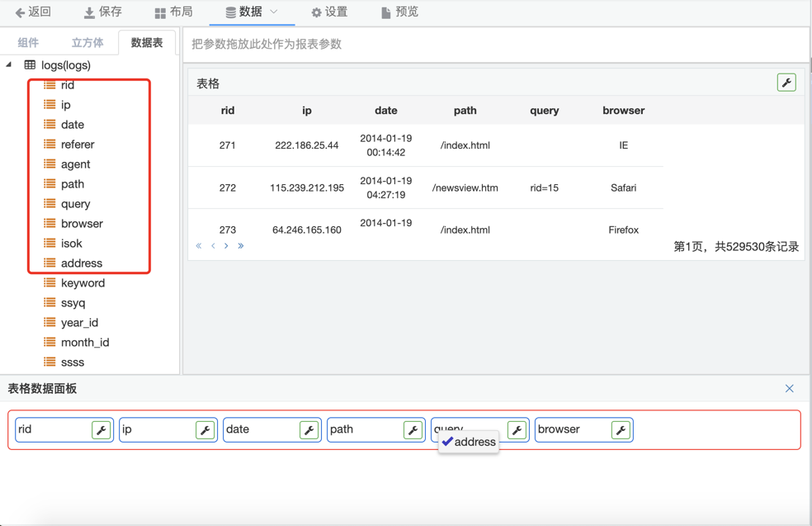Screen dimensions: 812x526
Task: Select the keyword field in tree
Action: [83, 283]
